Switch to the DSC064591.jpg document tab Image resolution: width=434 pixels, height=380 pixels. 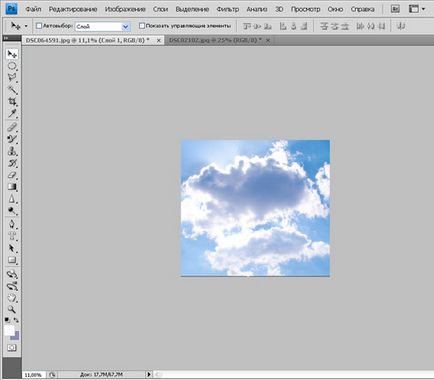coord(87,40)
